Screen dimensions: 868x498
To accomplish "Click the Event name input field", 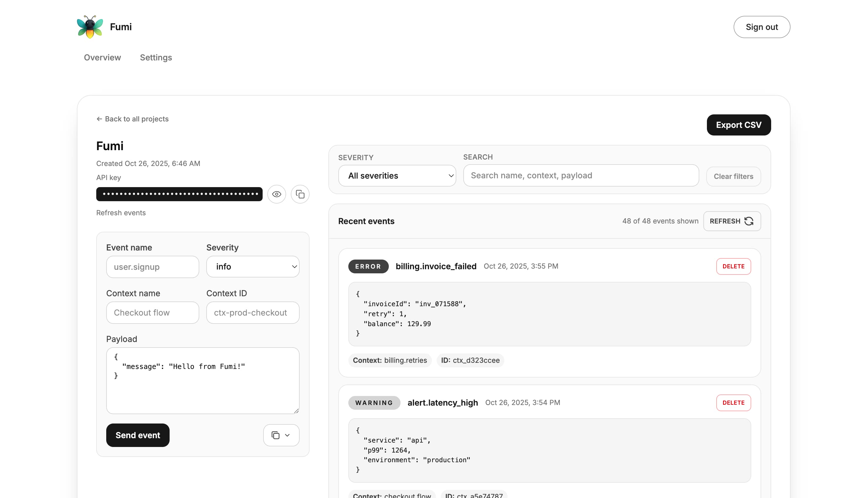I will coord(153,267).
